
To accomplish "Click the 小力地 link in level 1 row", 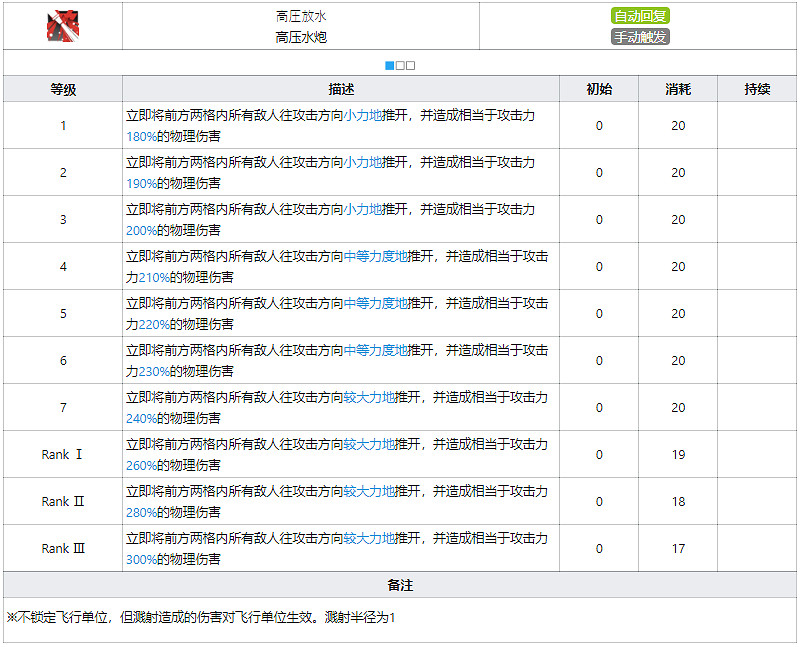I will point(363,116).
